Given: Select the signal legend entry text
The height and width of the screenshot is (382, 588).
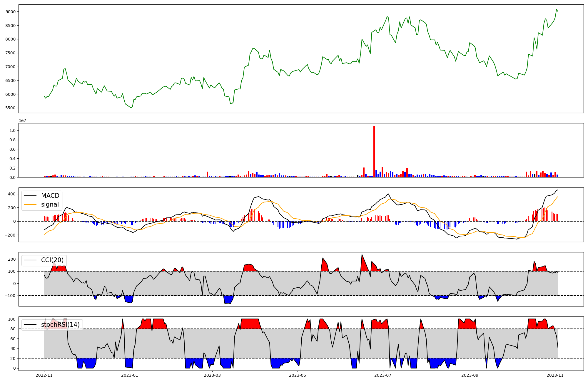Looking at the screenshot, I should 50,205.
